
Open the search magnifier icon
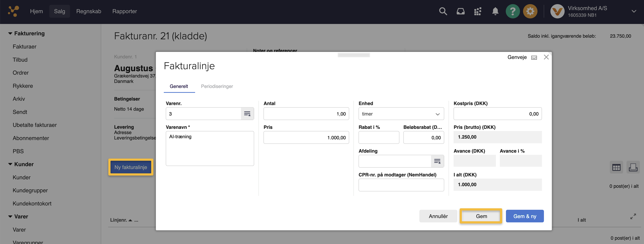tap(443, 11)
